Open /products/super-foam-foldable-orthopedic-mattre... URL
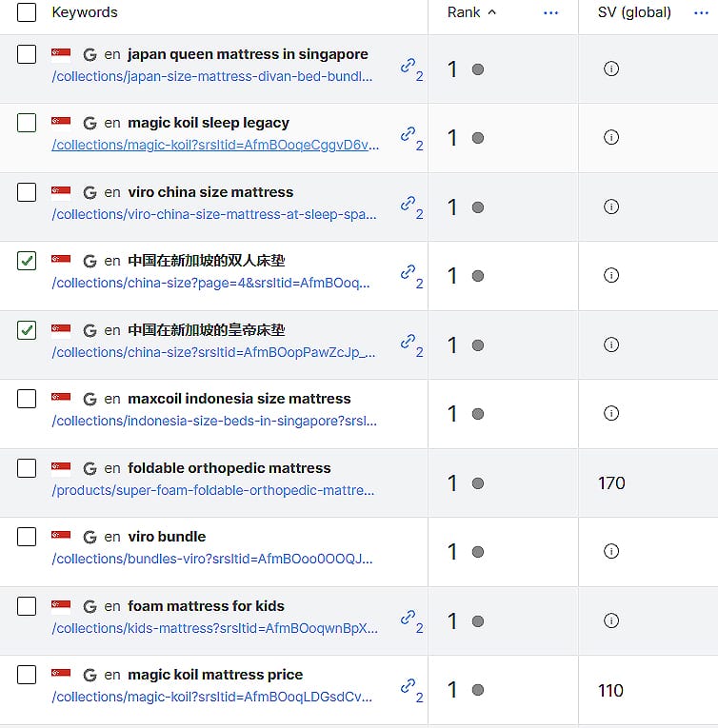 (213, 490)
